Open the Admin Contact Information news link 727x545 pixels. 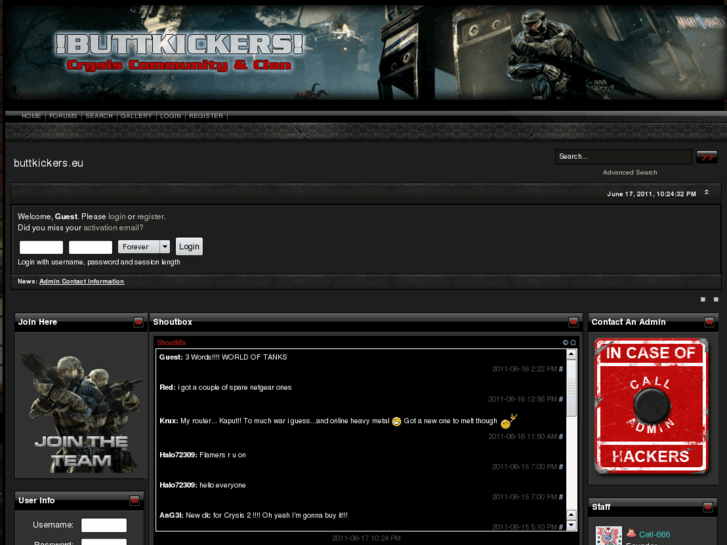click(x=82, y=282)
